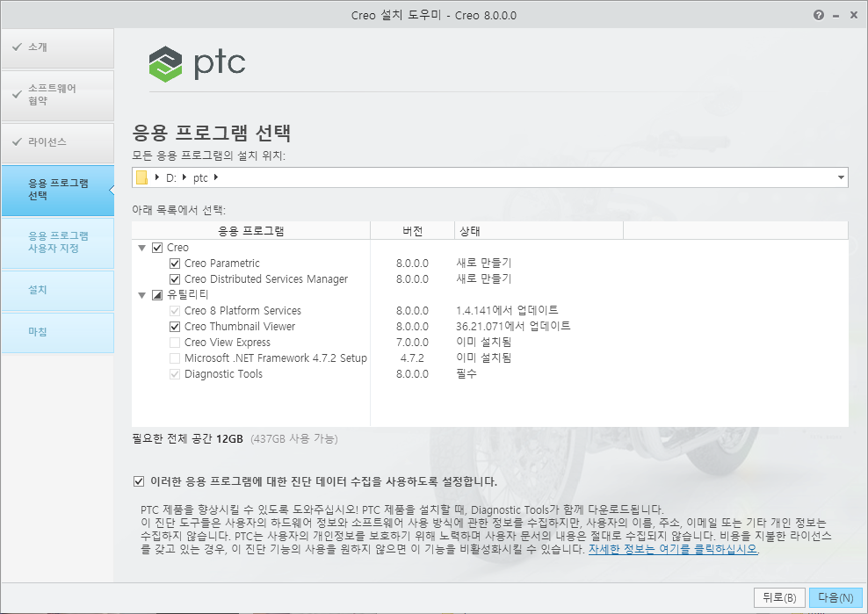
Task: Click the help question mark icon
Action: (819, 16)
